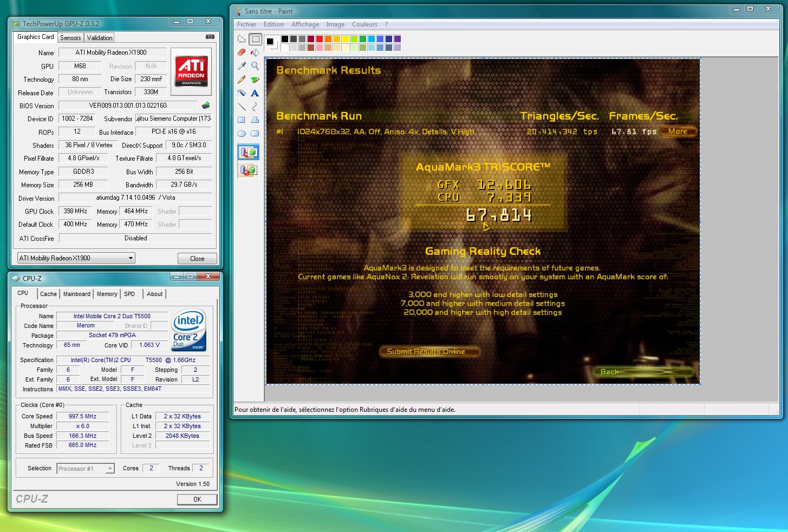Activate the Color picker eyedropper tool

[x=242, y=66]
